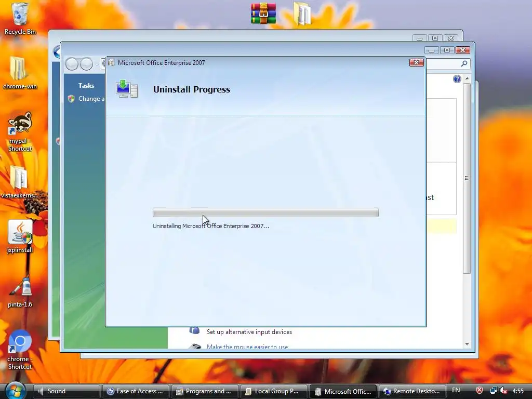Open 'Set up alternative input devices' link
The image size is (532, 399).
point(249,332)
